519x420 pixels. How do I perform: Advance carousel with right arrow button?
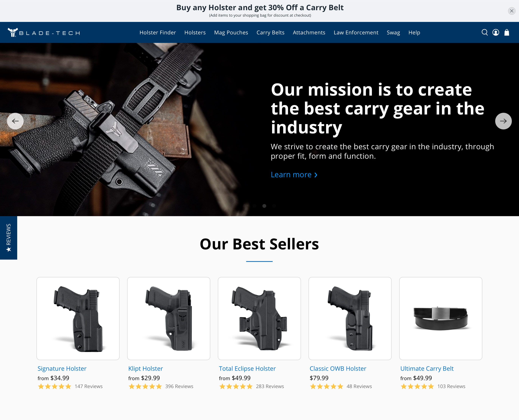click(503, 121)
